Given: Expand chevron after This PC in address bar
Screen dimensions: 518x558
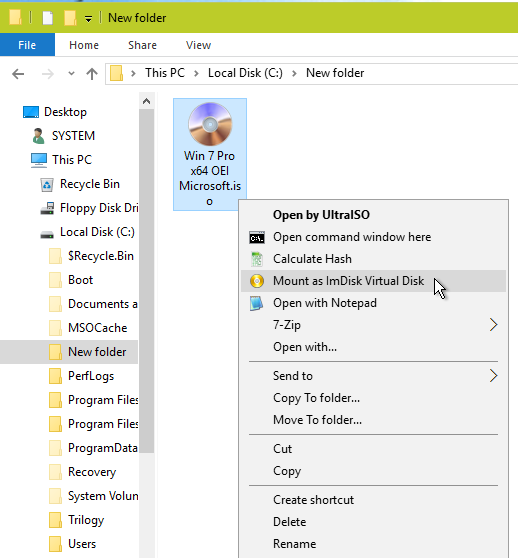Looking at the screenshot, I should 196,74.
